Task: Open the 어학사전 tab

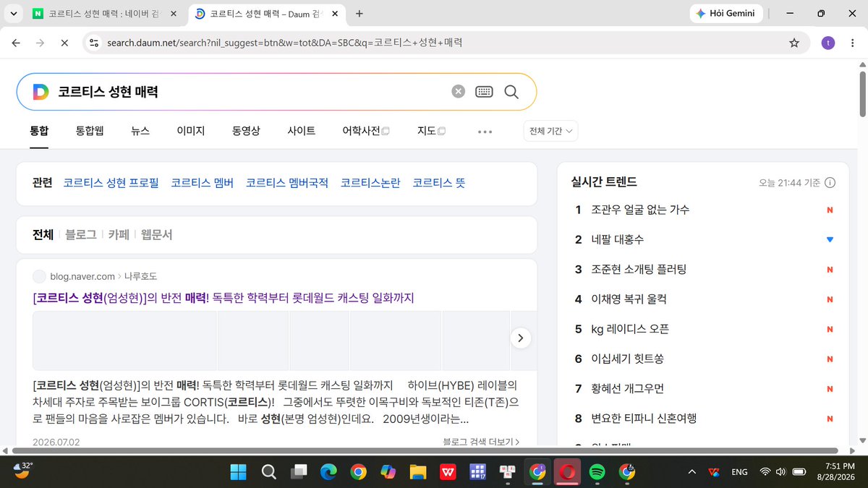Action: [366, 131]
